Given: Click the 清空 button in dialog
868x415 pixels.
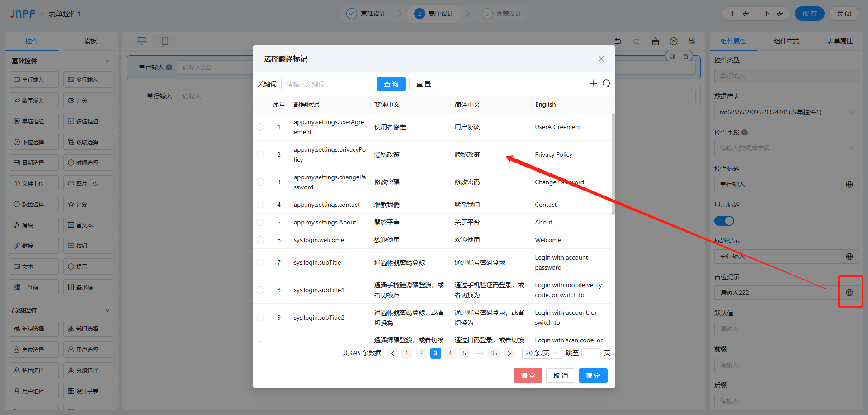Looking at the screenshot, I should [528, 376].
